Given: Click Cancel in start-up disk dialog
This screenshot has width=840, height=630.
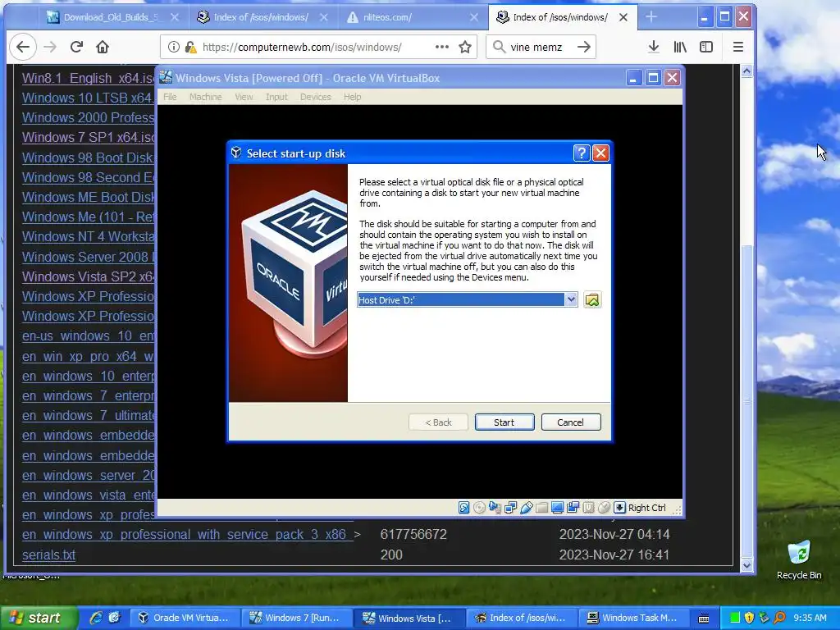Looking at the screenshot, I should pos(571,422).
